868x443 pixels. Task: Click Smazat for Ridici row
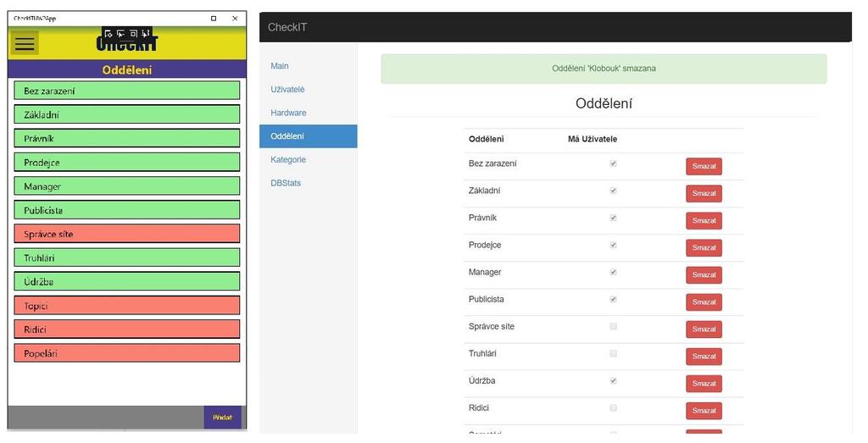point(704,410)
